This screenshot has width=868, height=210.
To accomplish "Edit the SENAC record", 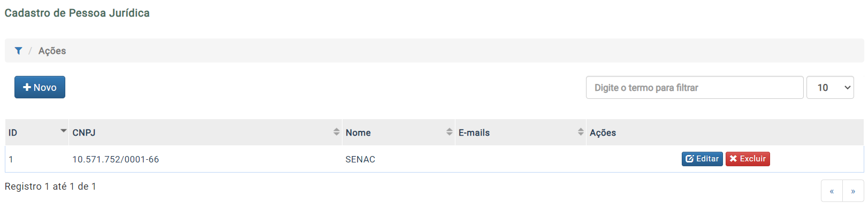I will (702, 159).
